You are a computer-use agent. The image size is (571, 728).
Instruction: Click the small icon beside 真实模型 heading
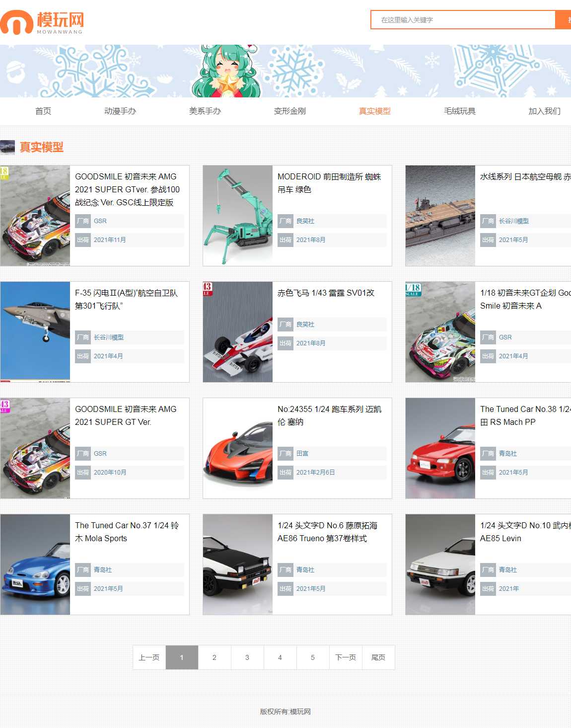point(7,147)
